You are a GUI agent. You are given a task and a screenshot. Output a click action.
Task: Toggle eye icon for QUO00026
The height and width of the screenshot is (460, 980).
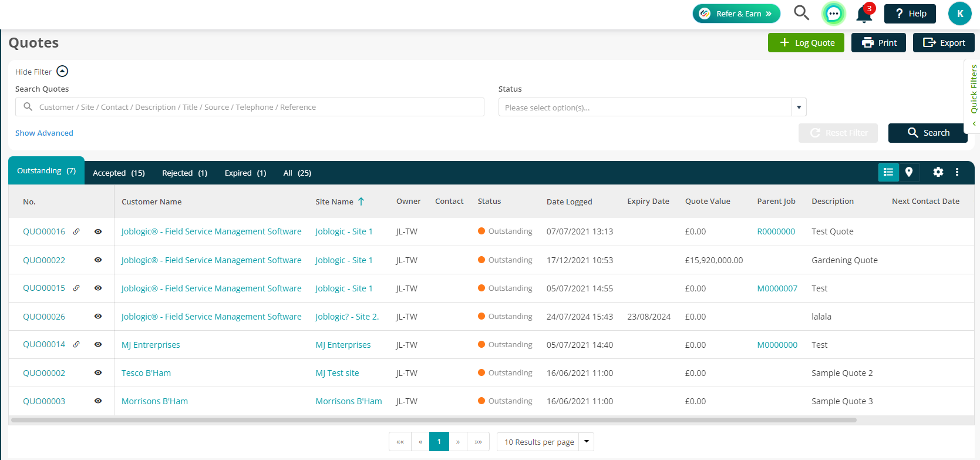[x=98, y=316]
